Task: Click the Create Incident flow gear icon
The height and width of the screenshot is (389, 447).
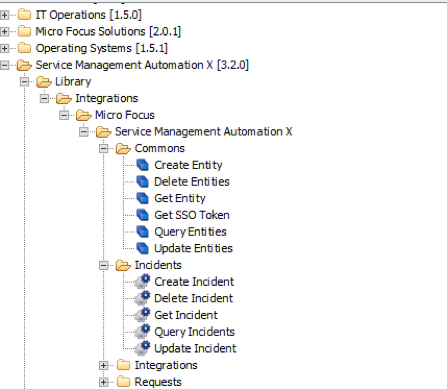Action: coord(142,281)
